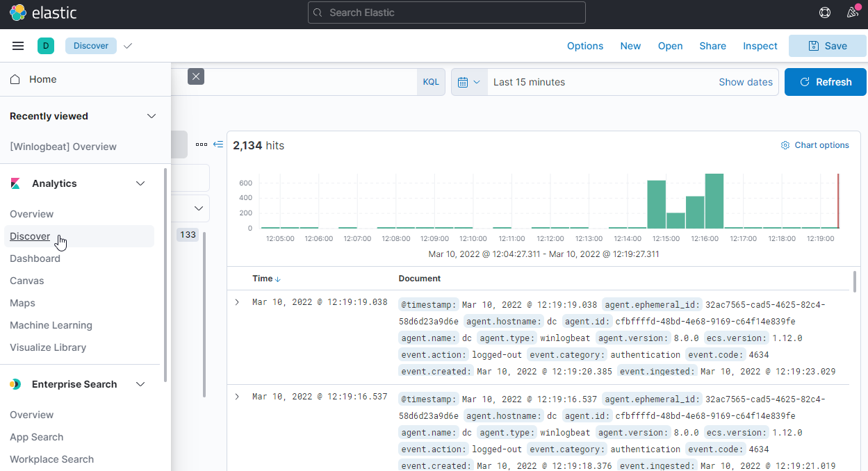Click the Home icon in sidebar

[x=15, y=79]
